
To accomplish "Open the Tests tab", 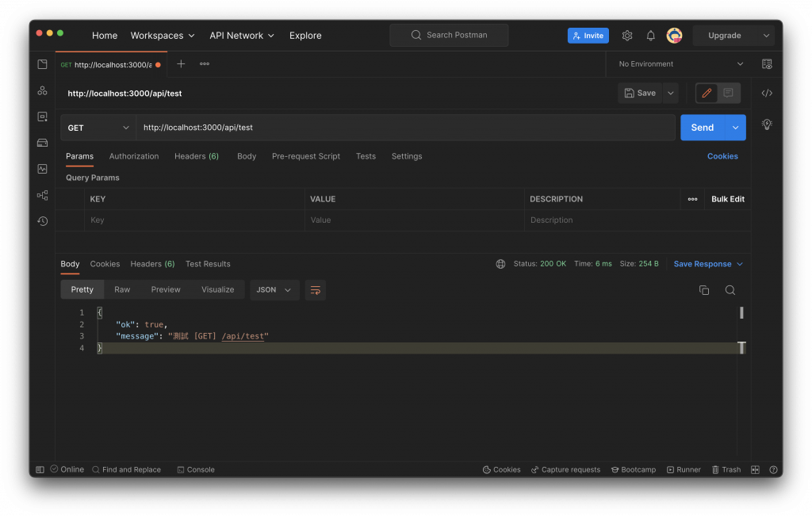I will coord(366,156).
